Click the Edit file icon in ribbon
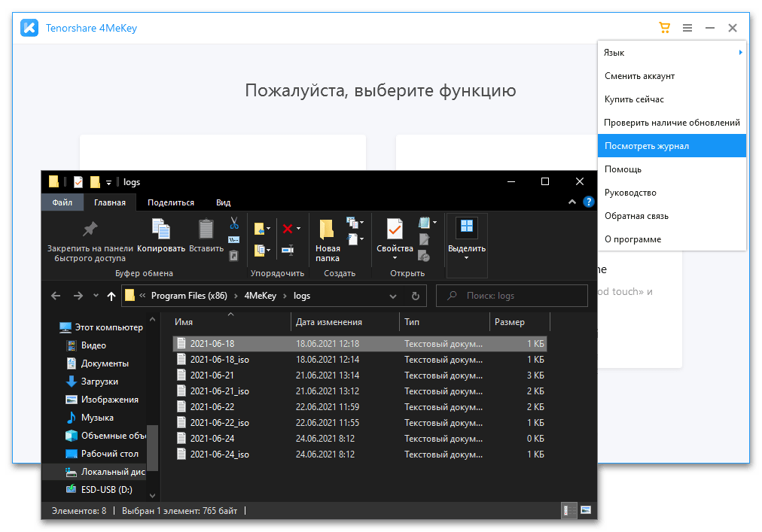This screenshot has width=762, height=532. [424, 239]
